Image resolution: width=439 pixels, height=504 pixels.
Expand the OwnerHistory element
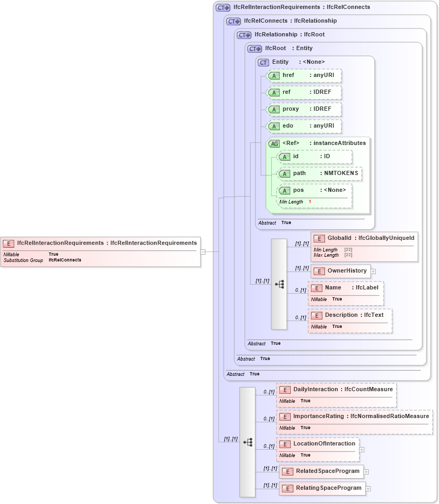[x=373, y=270]
